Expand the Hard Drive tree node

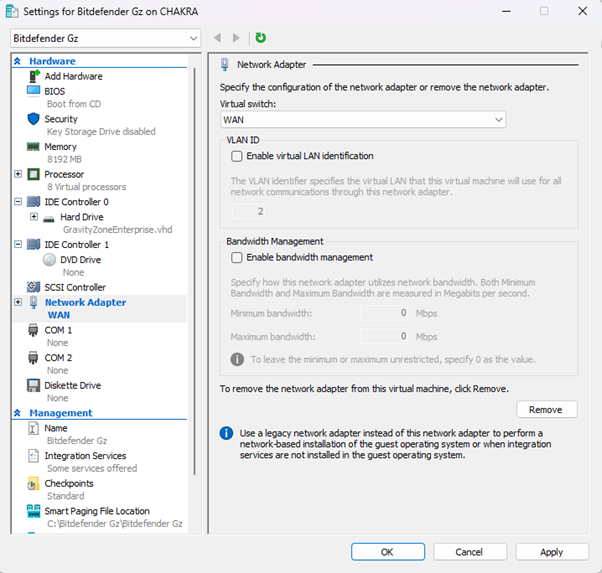pos(34,216)
